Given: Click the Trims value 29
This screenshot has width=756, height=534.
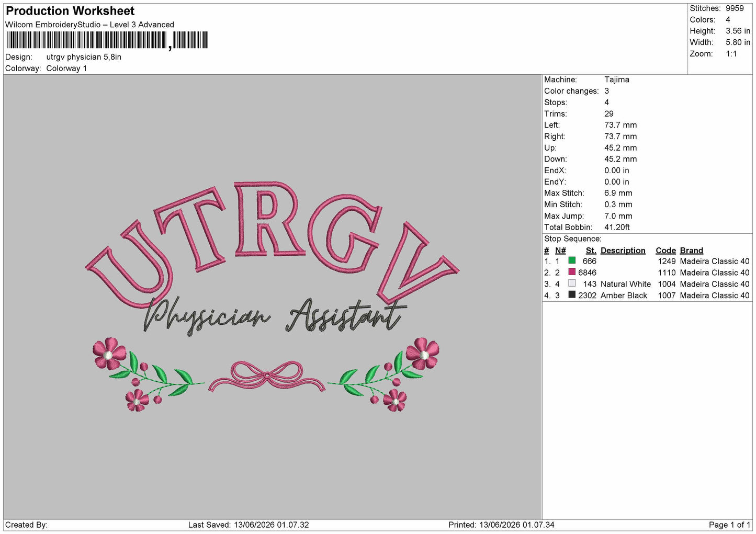Looking at the screenshot, I should coord(609,114).
